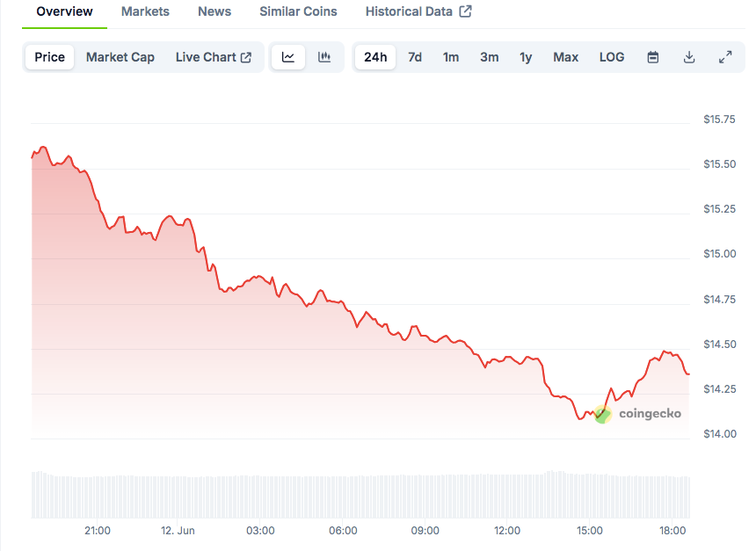The image size is (756, 551).
Task: Set chart range to 7d
Action: (415, 57)
